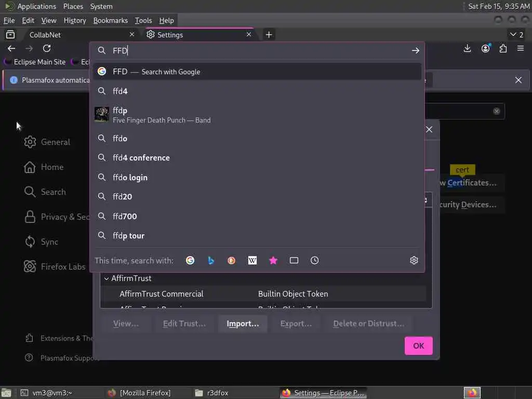Close the Settings tab
Screen dimensions: 532x399
coord(249,35)
